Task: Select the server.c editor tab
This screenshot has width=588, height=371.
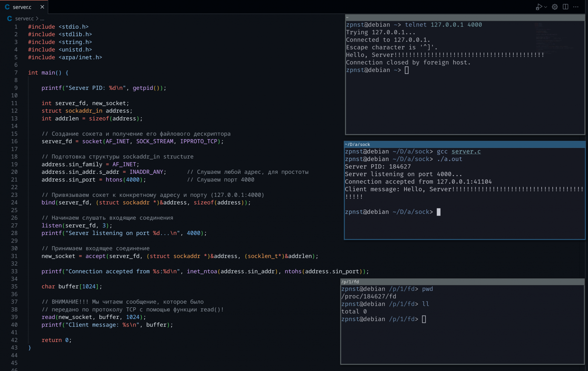Action: coord(23,7)
